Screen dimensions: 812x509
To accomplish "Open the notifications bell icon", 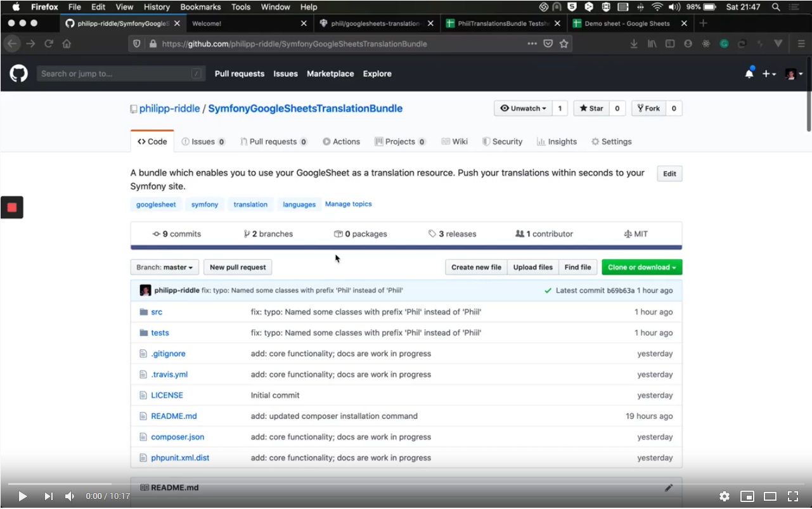I will tap(749, 74).
